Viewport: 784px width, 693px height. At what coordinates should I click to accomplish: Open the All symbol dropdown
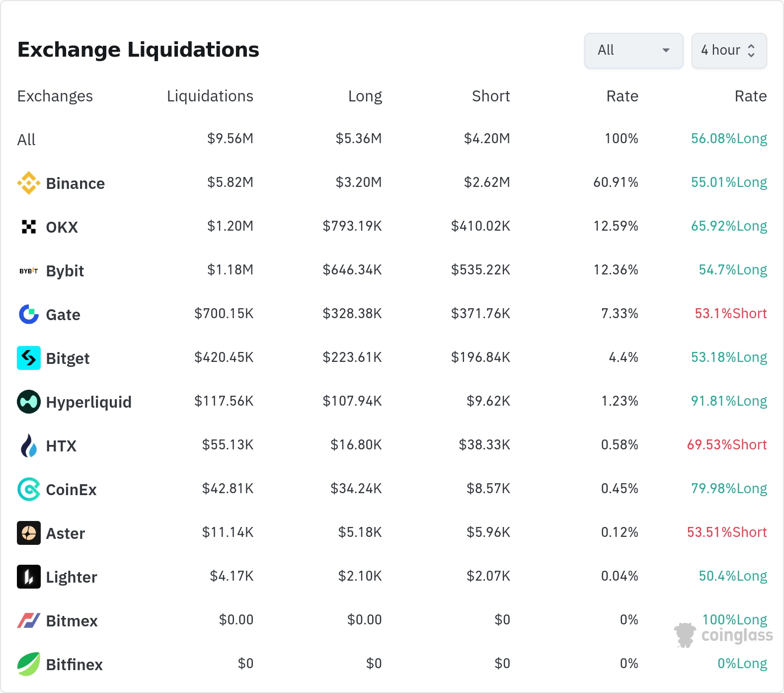click(633, 50)
